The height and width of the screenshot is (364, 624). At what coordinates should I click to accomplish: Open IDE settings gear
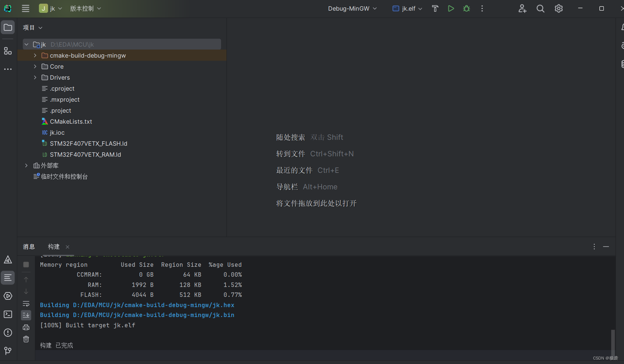pos(559,8)
